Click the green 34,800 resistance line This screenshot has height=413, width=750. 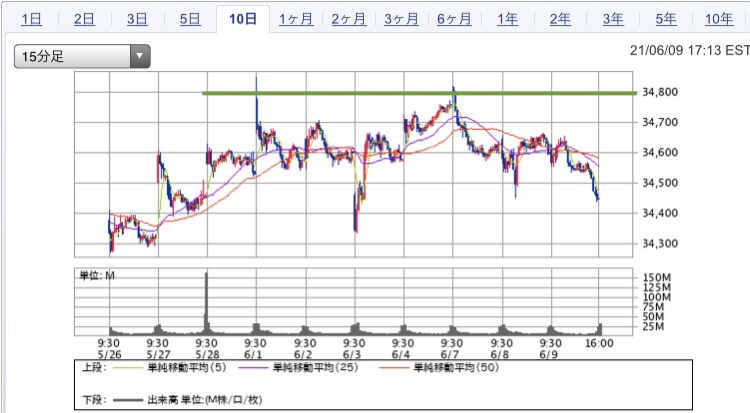coord(420,93)
